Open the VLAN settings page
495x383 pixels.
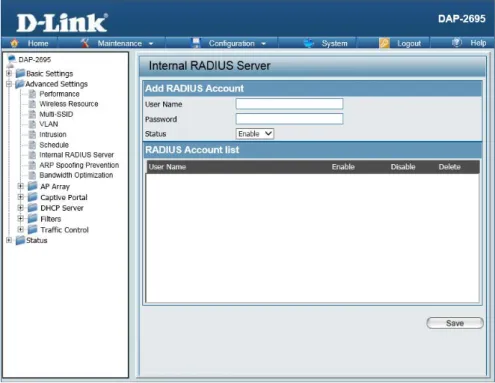(49, 124)
